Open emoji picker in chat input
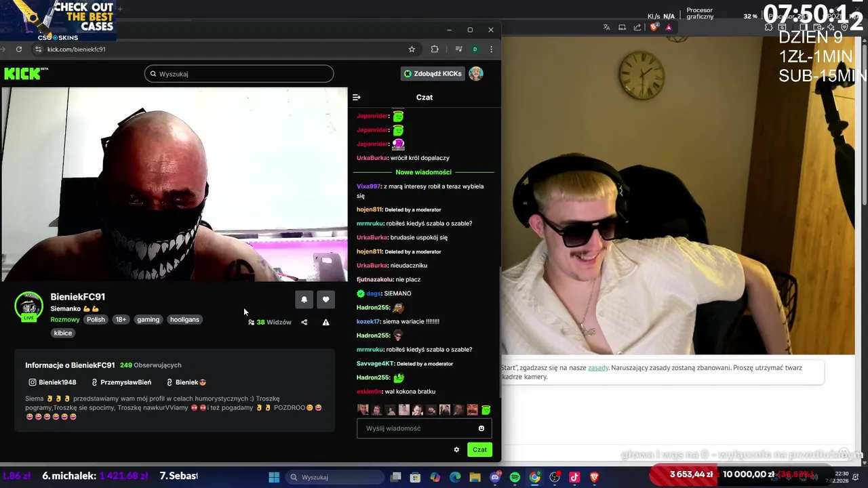This screenshot has height=488, width=868. tap(481, 428)
